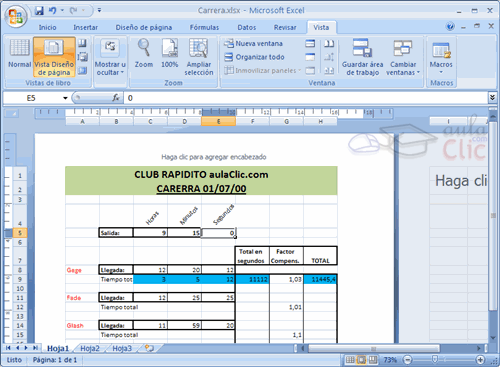500x367 pixels.
Task: Switch to sheet Hoja3
Action: coord(122,348)
